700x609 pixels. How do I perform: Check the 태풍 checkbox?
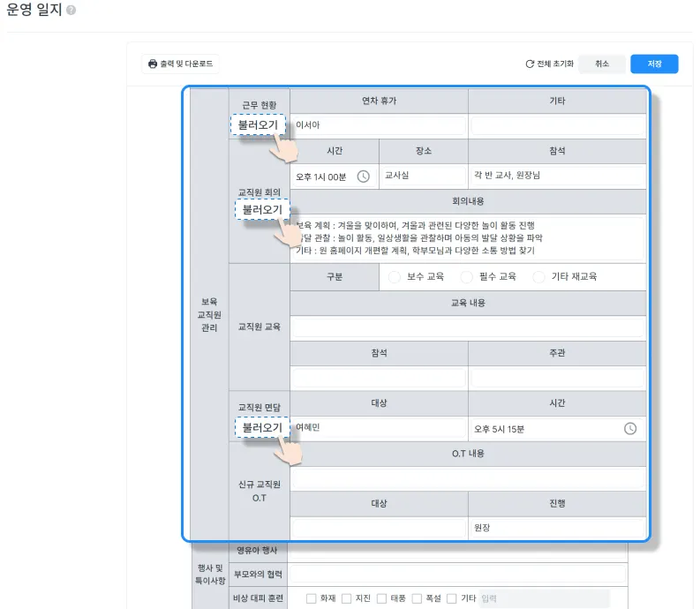(x=381, y=598)
